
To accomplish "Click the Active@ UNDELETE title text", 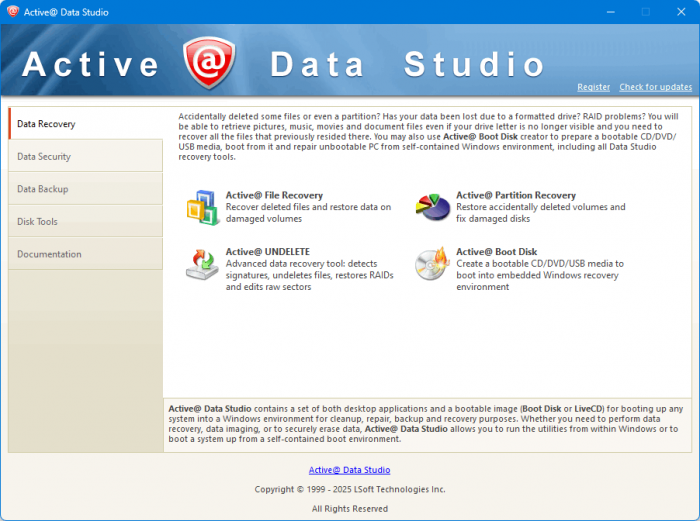I will click(x=267, y=251).
